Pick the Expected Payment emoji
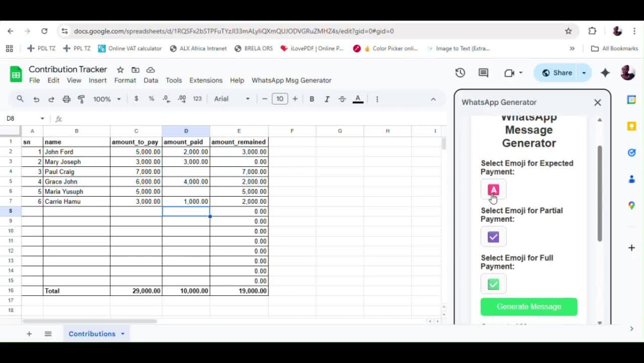This screenshot has width=644, height=363. click(493, 190)
